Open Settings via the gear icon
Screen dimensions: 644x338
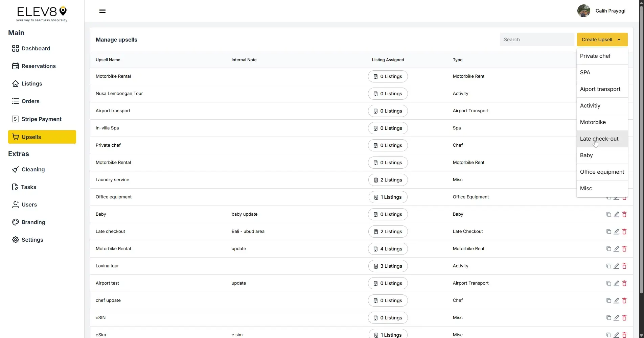[x=15, y=240]
